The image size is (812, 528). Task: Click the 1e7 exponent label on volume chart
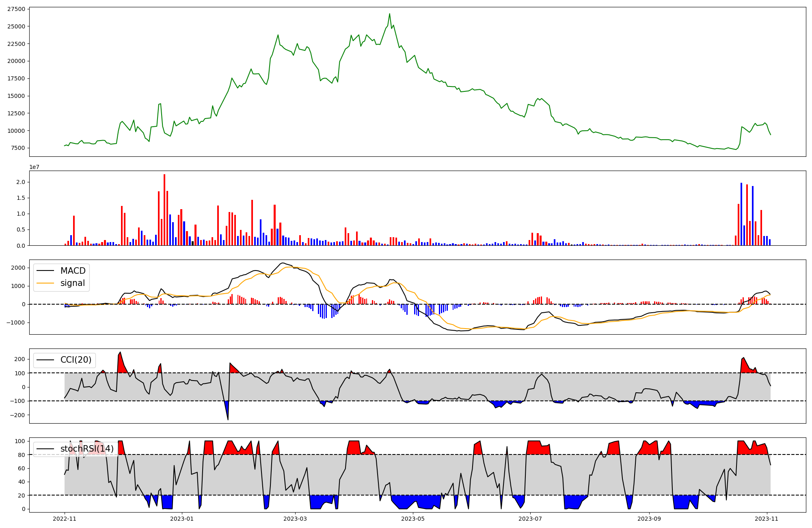[34, 167]
